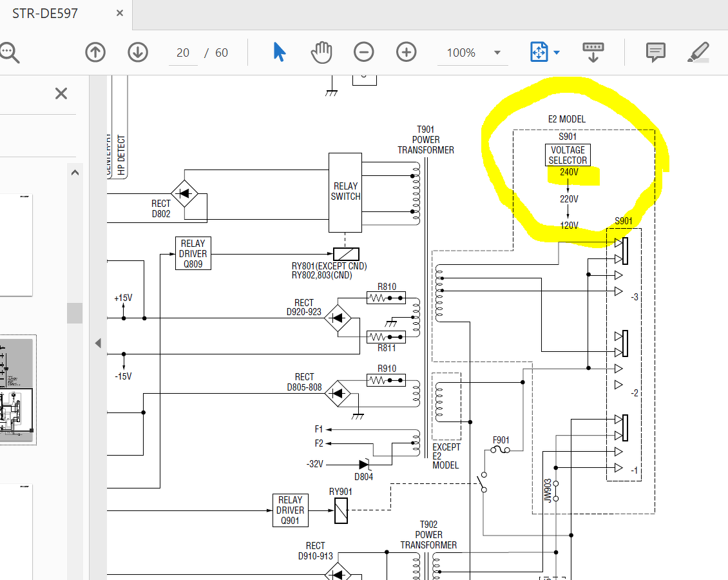Click the RECT D805-808 label

click(x=305, y=382)
